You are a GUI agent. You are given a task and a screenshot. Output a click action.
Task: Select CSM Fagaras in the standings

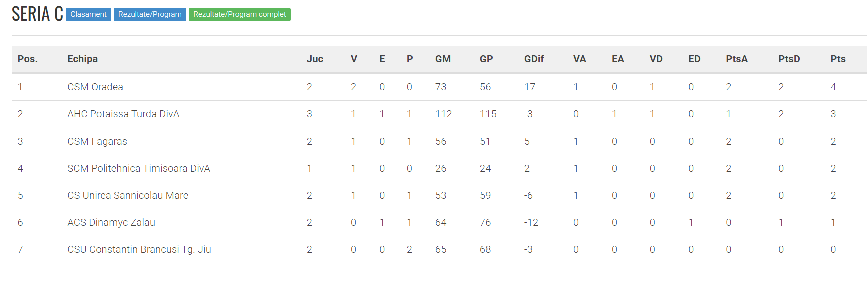click(97, 141)
